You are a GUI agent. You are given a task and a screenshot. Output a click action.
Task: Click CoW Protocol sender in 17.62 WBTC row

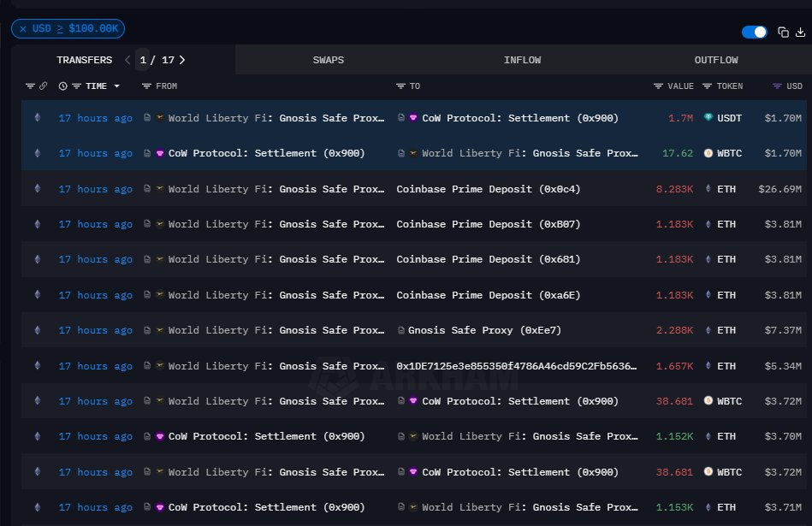pyautogui.click(x=267, y=153)
